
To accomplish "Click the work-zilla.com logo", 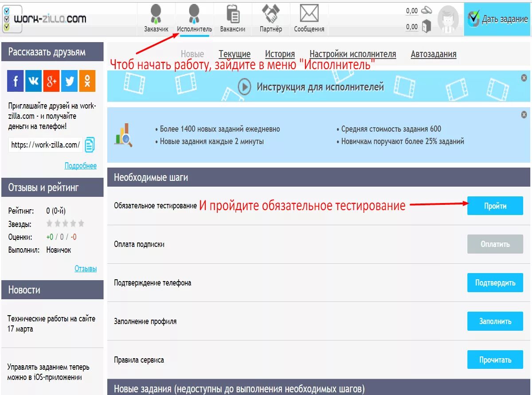I will pos(44,19).
